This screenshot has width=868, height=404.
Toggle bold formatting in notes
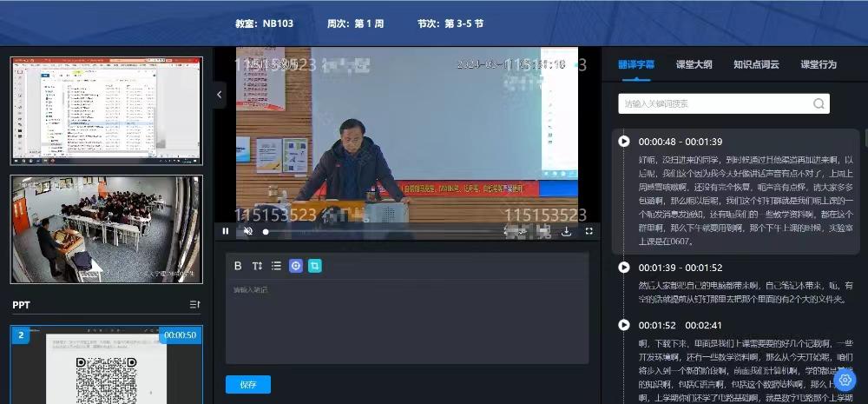[x=238, y=266]
